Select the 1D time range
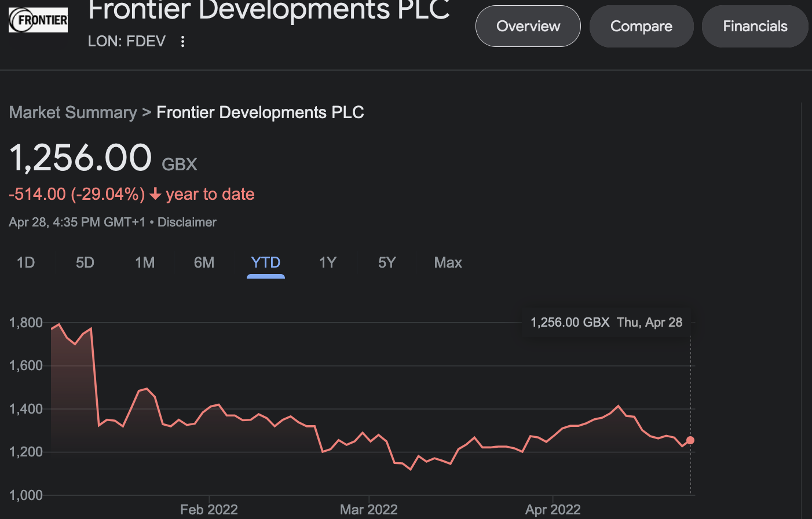Image resolution: width=812 pixels, height=519 pixels. click(x=25, y=262)
